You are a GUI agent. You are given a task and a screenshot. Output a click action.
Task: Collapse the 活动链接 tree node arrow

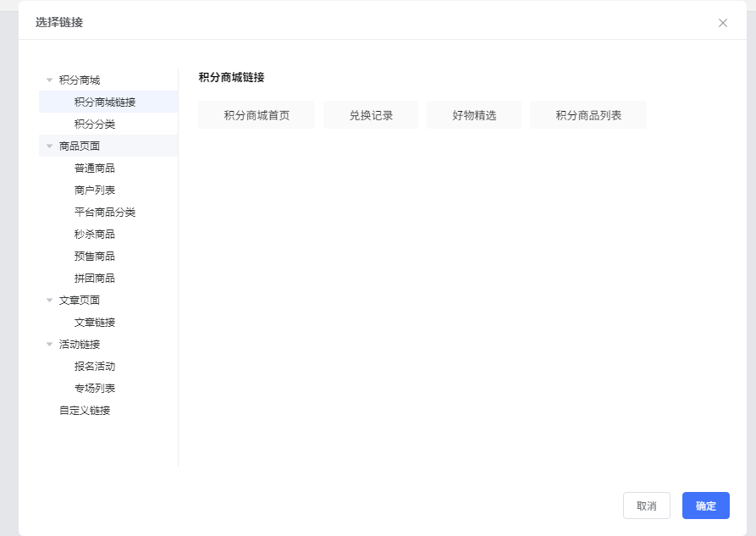pyautogui.click(x=50, y=345)
